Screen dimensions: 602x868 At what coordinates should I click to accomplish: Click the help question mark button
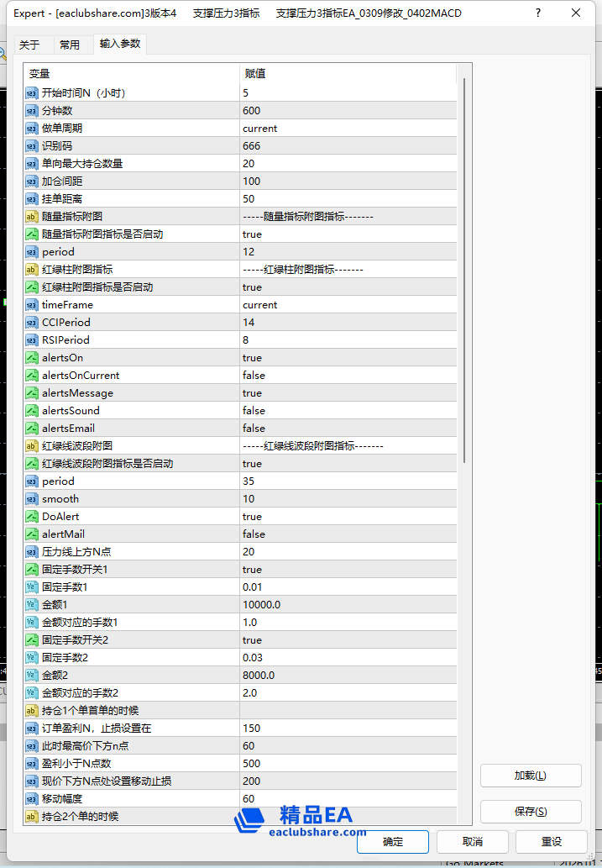(x=538, y=13)
